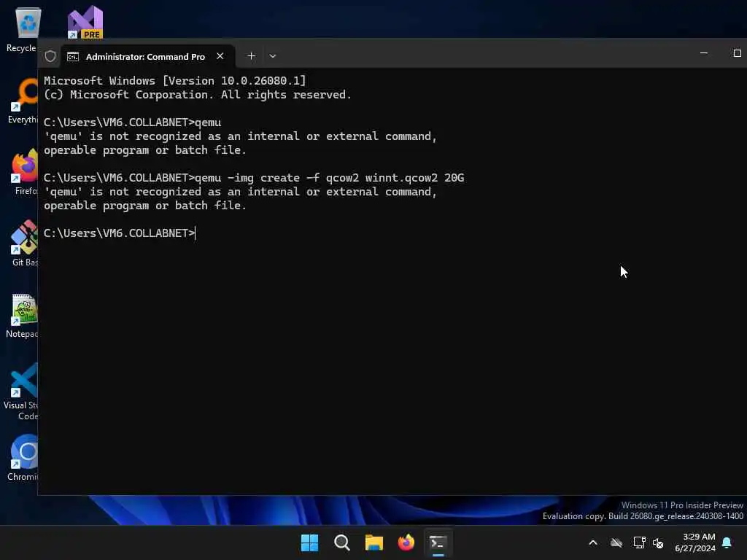This screenshot has width=747, height=560.
Task: Open Notepad++ desktop shortcut
Action: (x=23, y=316)
